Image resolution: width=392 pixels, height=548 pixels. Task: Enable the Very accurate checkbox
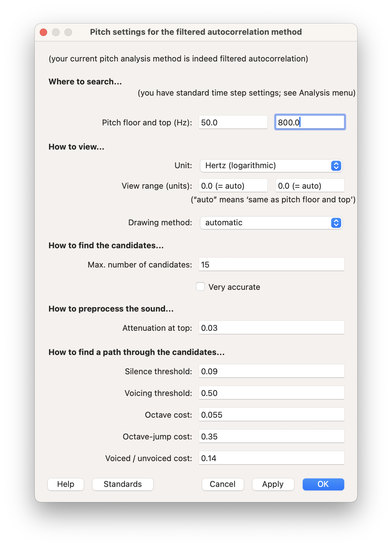point(200,286)
